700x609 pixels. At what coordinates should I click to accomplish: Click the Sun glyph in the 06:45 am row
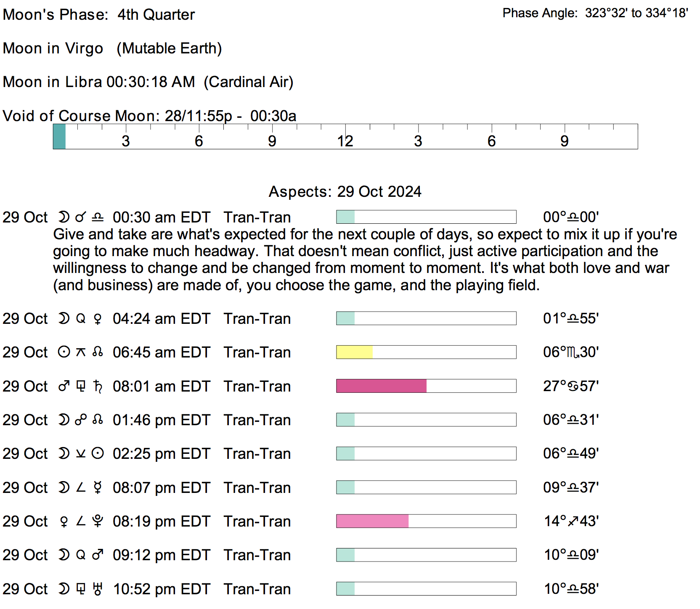pyautogui.click(x=64, y=352)
